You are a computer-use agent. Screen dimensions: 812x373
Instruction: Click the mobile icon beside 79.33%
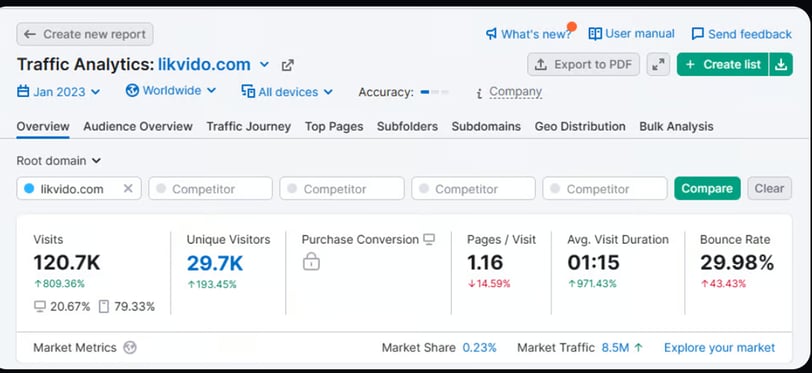pyautogui.click(x=104, y=307)
